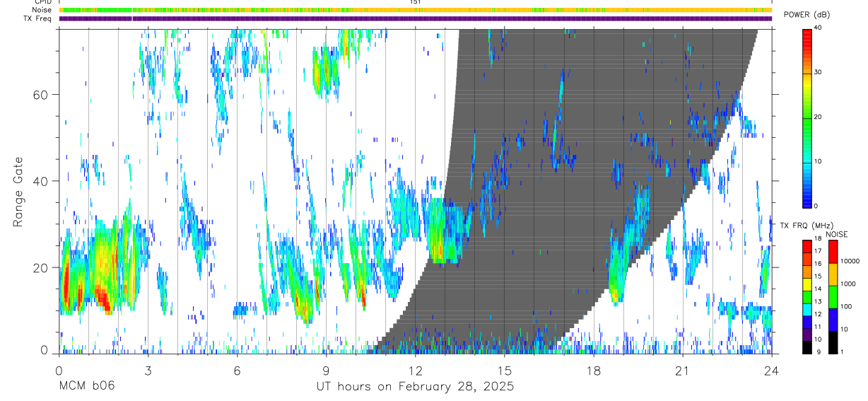Click x-axis tick label '15'
The image size is (868, 401).
click(x=504, y=369)
